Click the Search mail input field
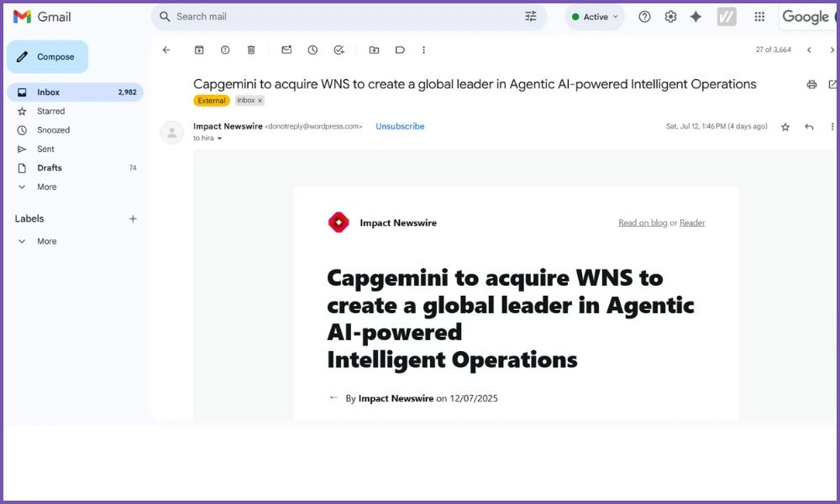The width and height of the screenshot is (840, 504). (x=336, y=17)
